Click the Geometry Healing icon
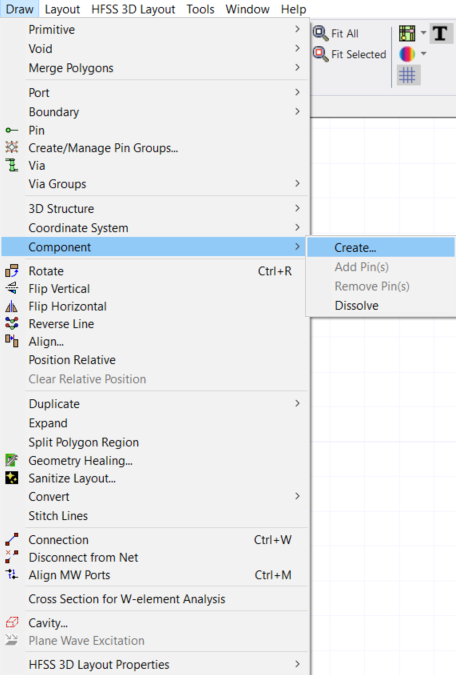456x675 pixels. click(x=12, y=460)
